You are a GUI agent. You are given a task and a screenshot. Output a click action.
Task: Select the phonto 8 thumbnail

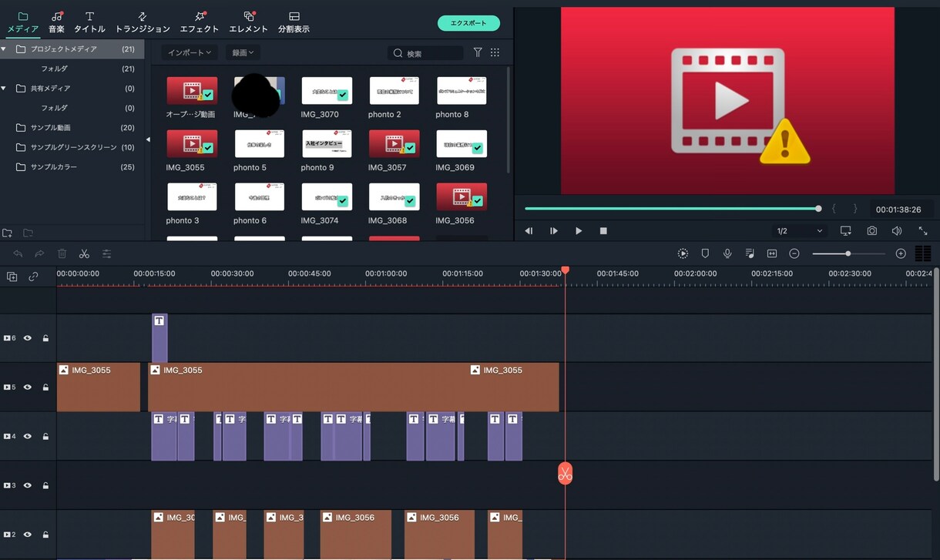[462, 90]
